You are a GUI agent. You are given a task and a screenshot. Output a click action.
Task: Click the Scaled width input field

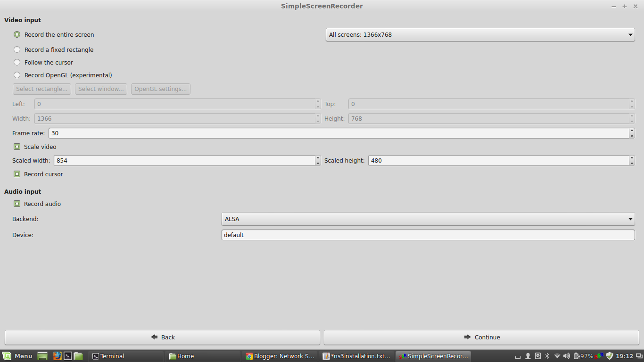click(x=184, y=161)
